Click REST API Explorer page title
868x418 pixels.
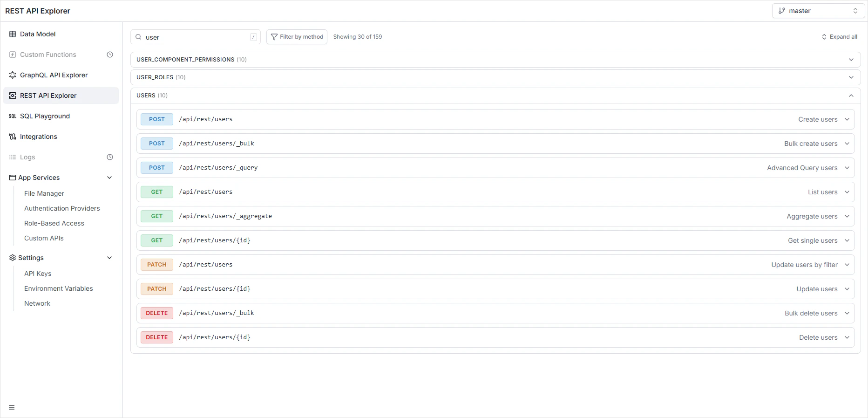38,11
